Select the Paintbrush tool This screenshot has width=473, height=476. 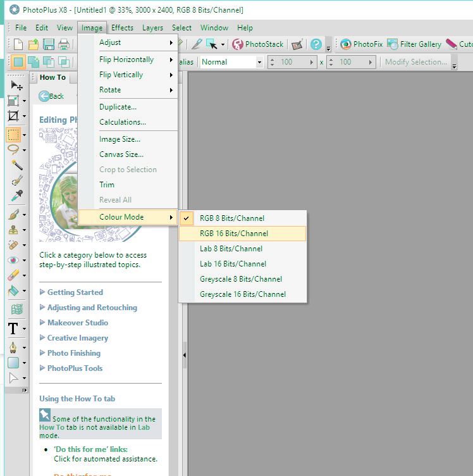point(14,215)
